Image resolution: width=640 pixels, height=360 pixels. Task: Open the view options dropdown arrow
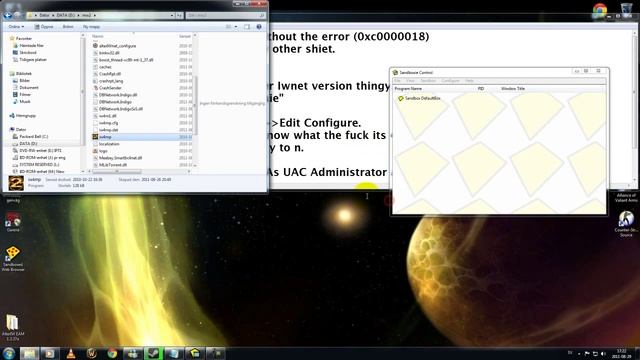tap(236, 27)
